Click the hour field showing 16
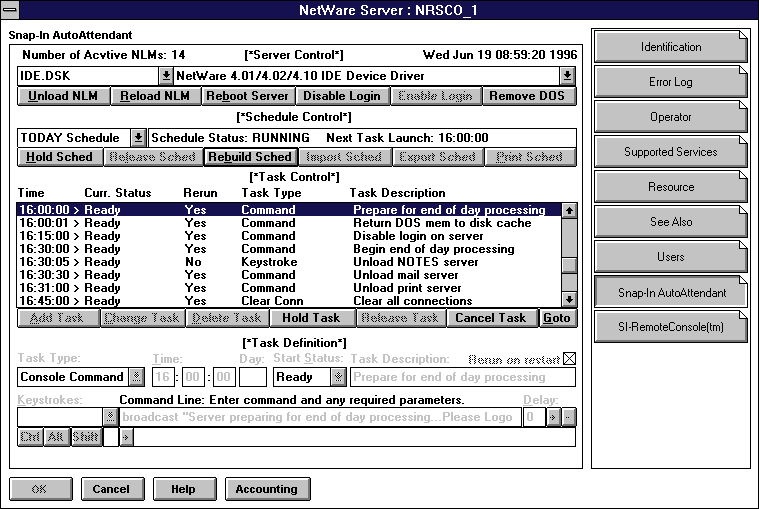Image resolution: width=759 pixels, height=509 pixels. tap(163, 377)
